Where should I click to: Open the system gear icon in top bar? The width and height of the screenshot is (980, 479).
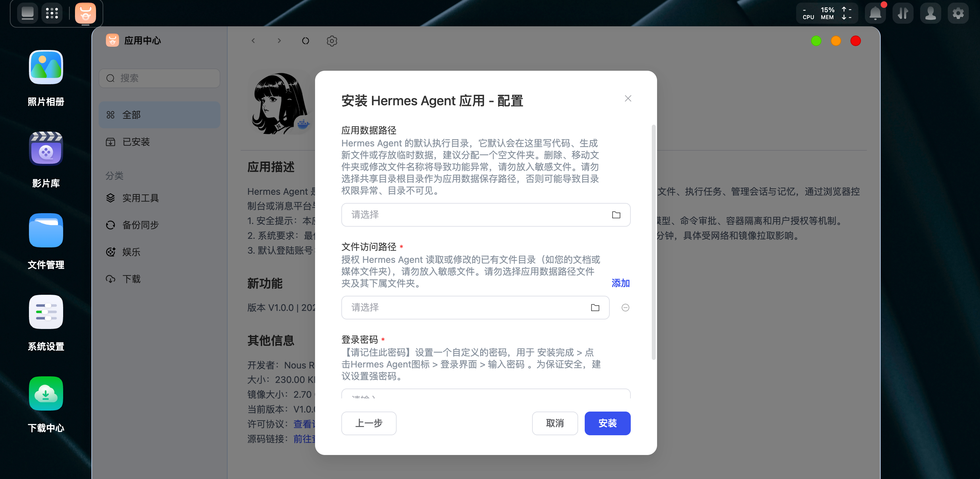(x=958, y=14)
